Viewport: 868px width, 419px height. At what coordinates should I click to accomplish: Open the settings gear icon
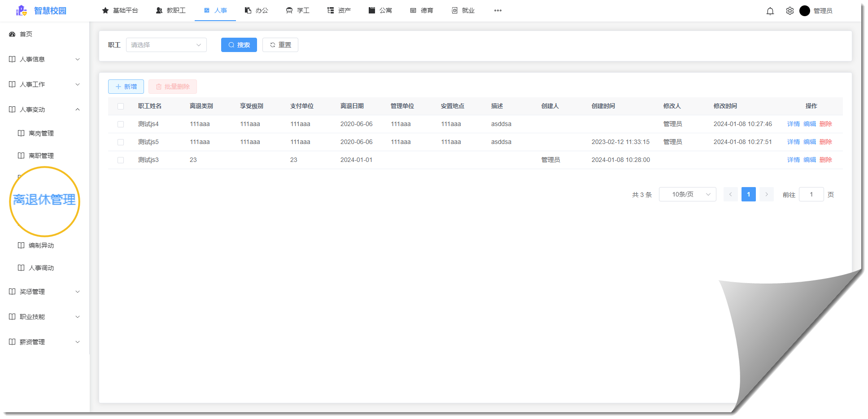point(789,11)
